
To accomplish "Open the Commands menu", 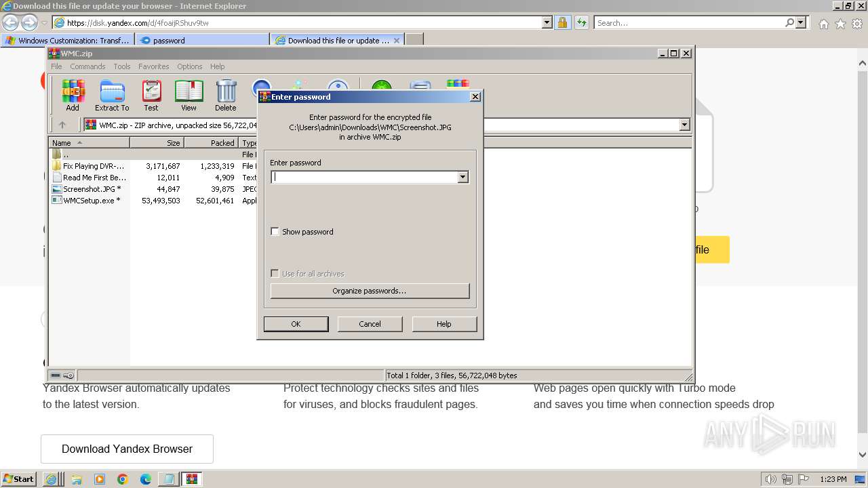I will [x=87, y=66].
